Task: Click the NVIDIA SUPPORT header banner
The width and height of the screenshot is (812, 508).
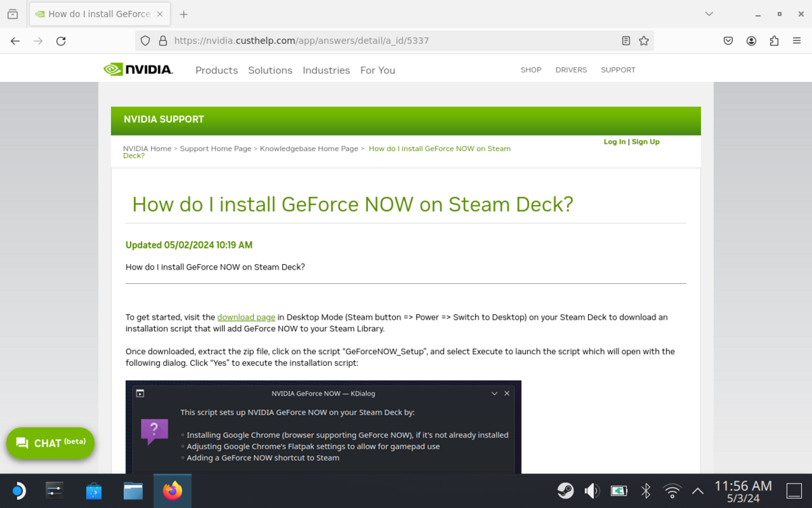Action: (406, 121)
